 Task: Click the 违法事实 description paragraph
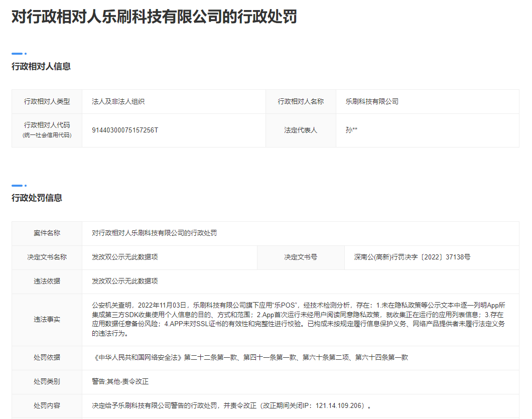coord(299,319)
